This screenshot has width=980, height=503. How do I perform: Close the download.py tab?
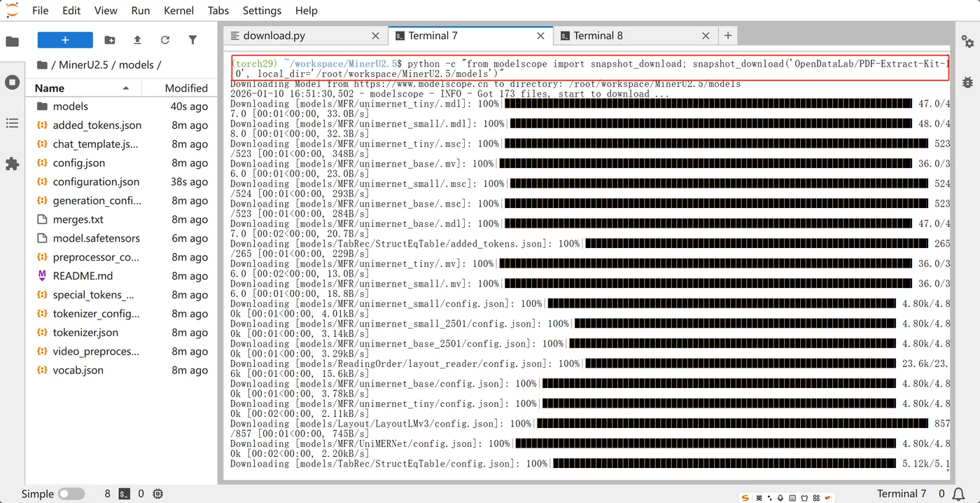click(376, 36)
